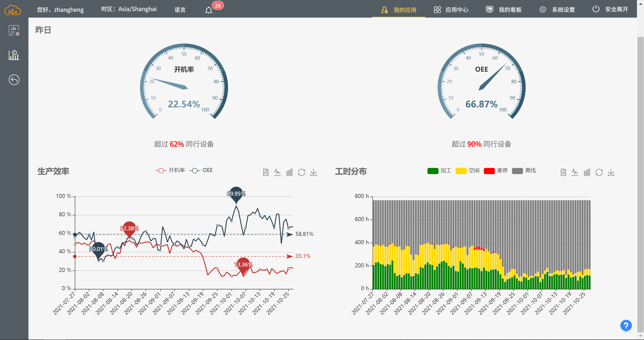Switch 生产效率 chart to bar chart view
Screen dimensions: 644x340
[x=289, y=172]
